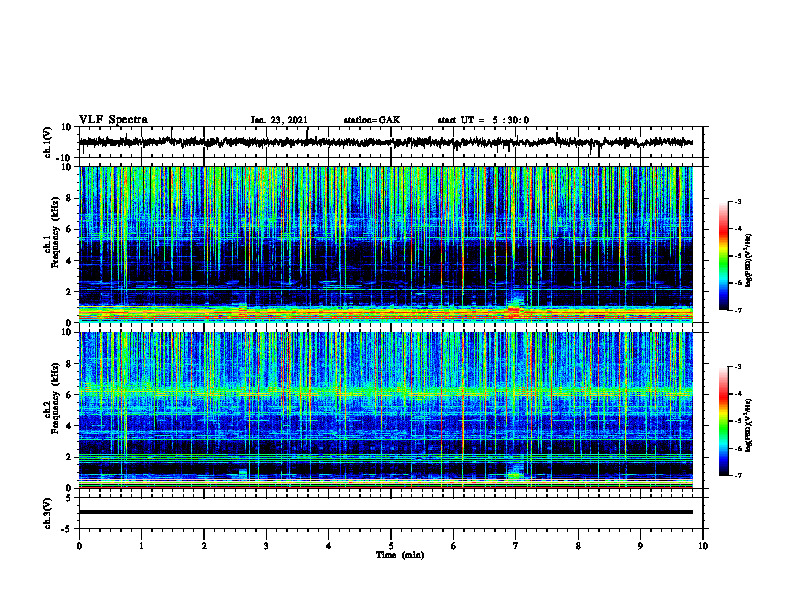Click time axis tick label "9"
This screenshot has height=612, width=792.
tap(640, 546)
